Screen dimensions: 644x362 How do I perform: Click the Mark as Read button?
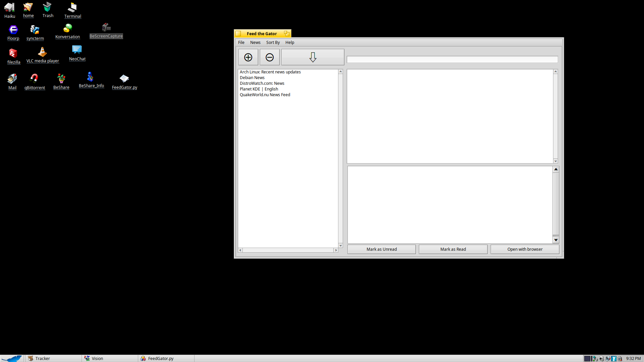pyautogui.click(x=453, y=249)
